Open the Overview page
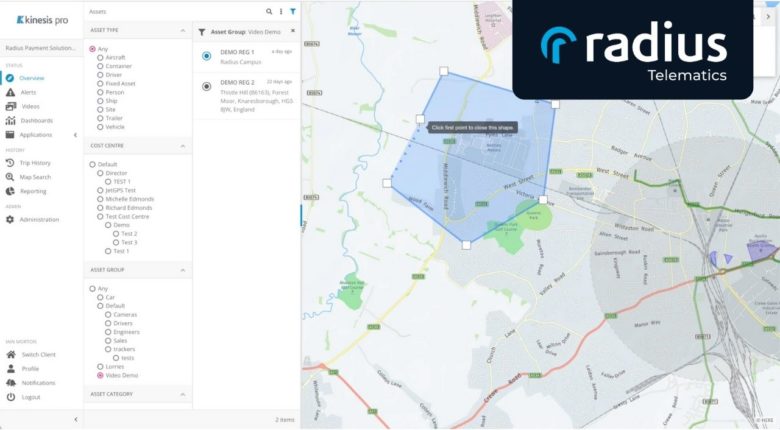 point(32,78)
